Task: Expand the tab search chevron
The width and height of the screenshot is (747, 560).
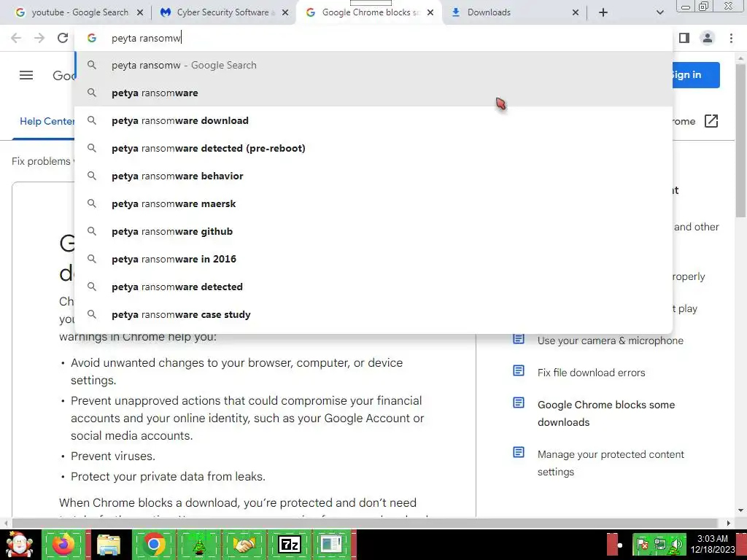Action: click(x=659, y=12)
